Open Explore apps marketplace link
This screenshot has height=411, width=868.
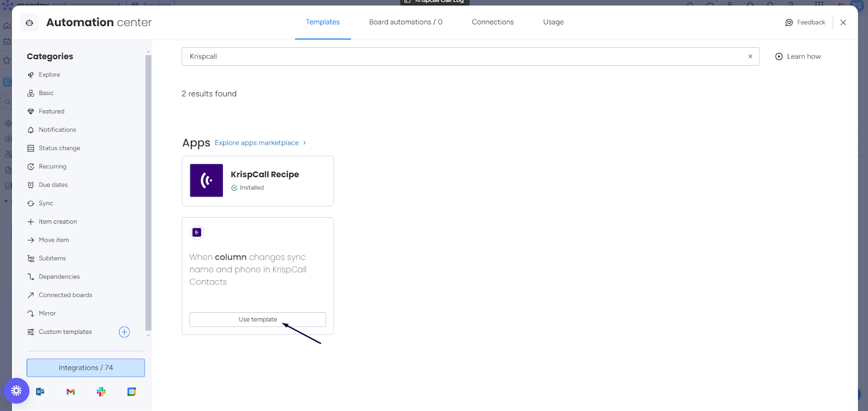[x=260, y=143]
